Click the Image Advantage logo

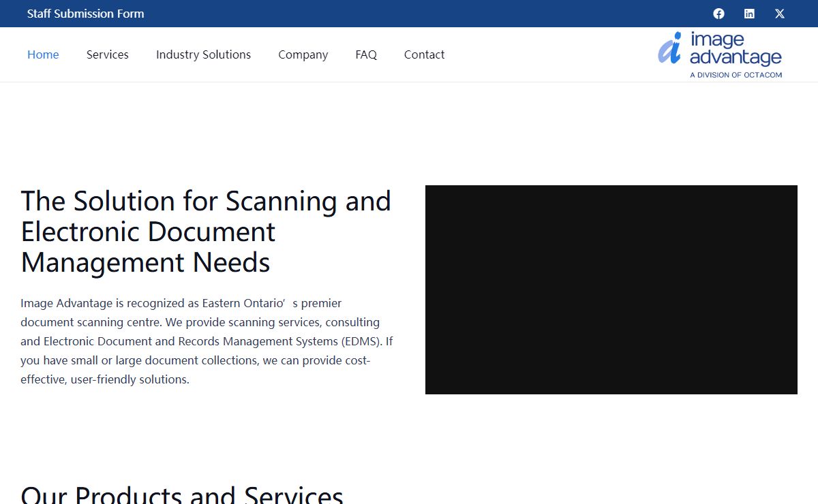pos(720,54)
